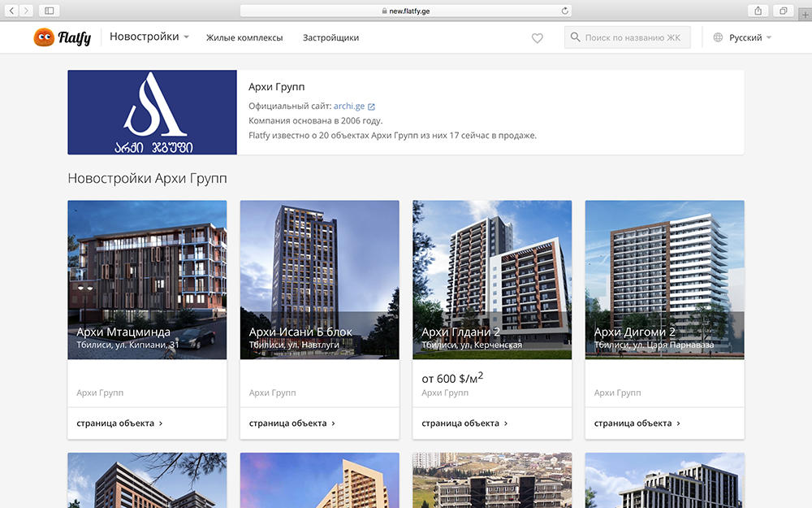Expand the Новостройки dropdown menu
The width and height of the screenshot is (812, 508).
[x=149, y=37]
